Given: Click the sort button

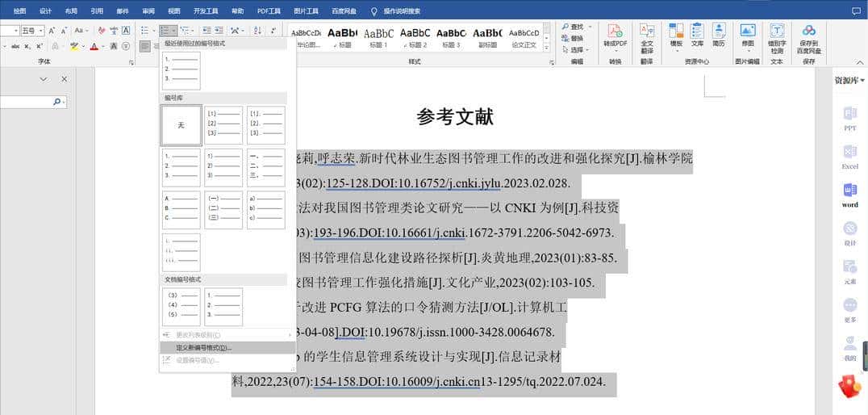Looking at the screenshot, I should coord(257,30).
